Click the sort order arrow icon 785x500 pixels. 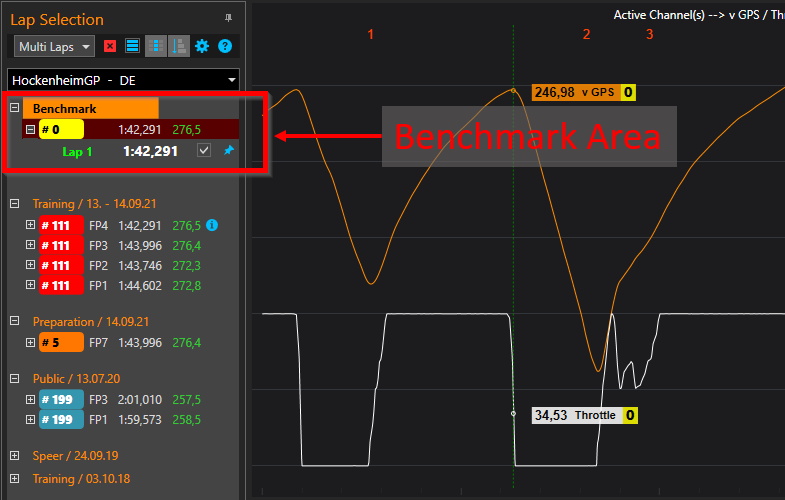(x=178, y=46)
